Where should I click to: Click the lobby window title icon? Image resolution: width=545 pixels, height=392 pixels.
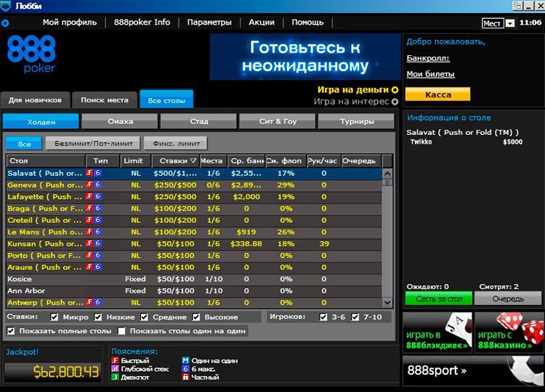pos(6,6)
